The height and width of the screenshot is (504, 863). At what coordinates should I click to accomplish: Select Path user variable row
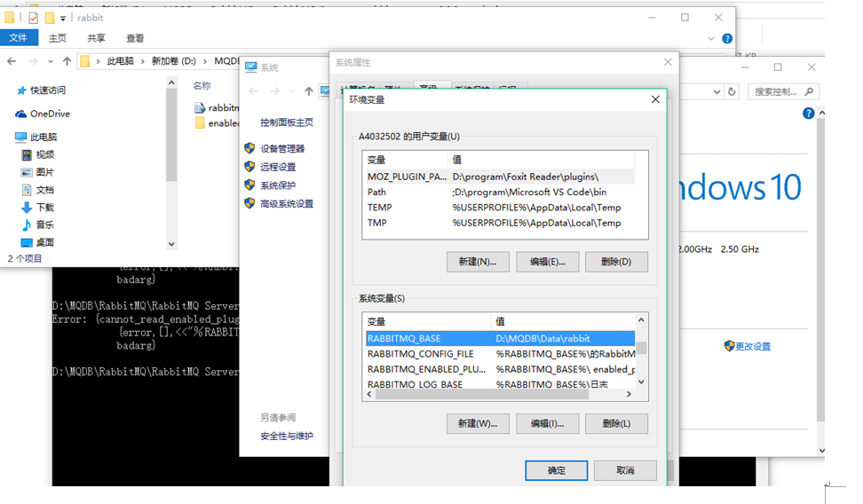500,192
